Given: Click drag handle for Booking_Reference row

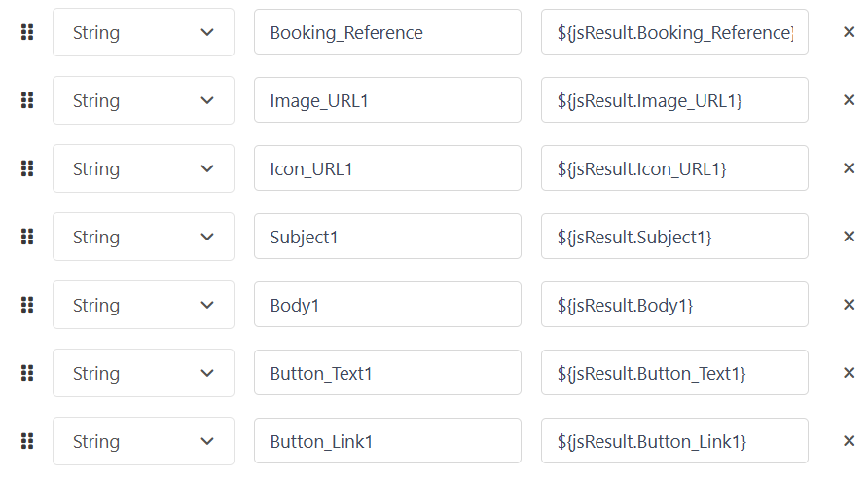Looking at the screenshot, I should click(x=27, y=32).
